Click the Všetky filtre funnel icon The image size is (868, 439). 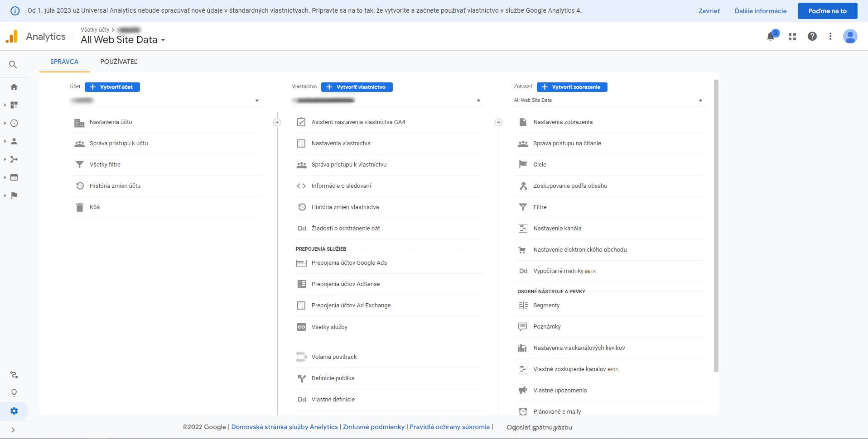pyautogui.click(x=80, y=165)
